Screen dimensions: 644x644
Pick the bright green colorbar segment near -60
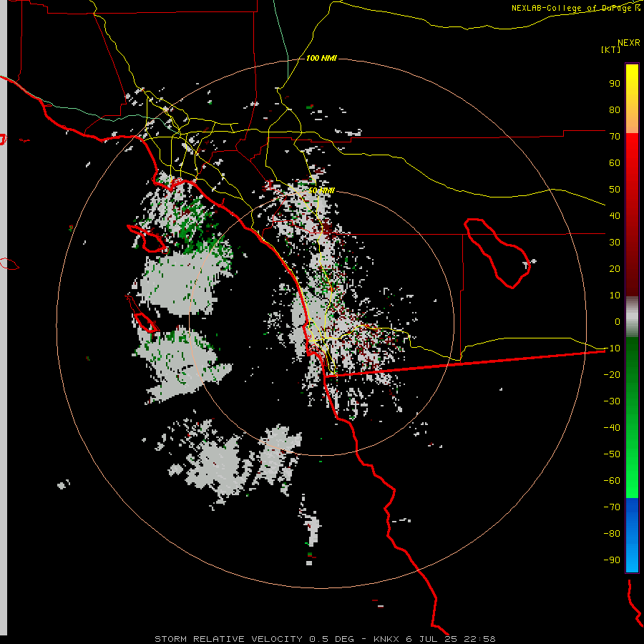coord(632,484)
